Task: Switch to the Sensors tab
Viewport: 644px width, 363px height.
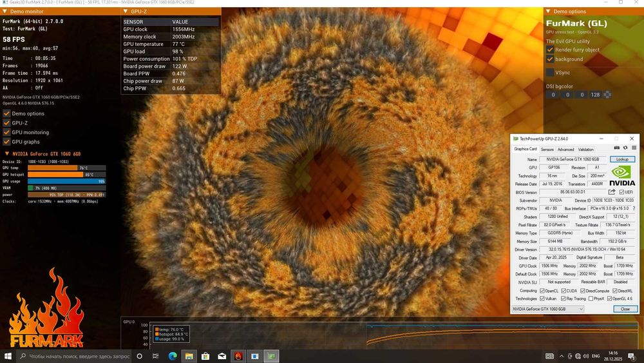Action: tap(547, 150)
